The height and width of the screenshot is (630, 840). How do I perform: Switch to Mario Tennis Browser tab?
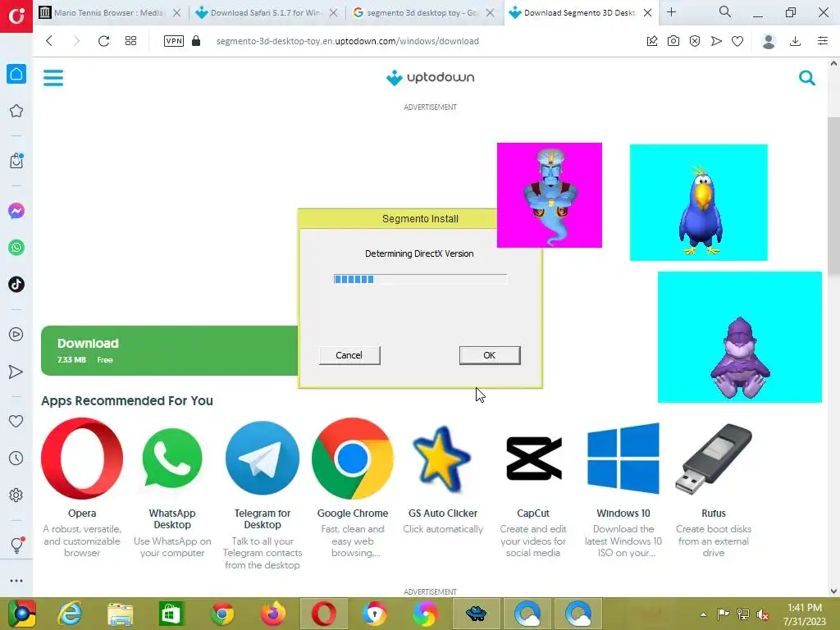tap(111, 12)
